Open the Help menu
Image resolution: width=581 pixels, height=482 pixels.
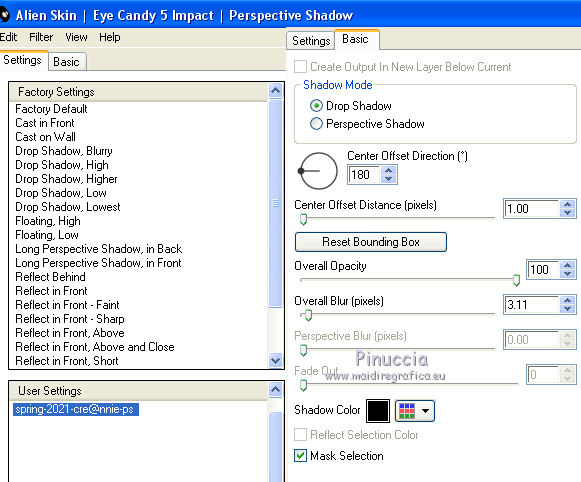click(x=110, y=37)
